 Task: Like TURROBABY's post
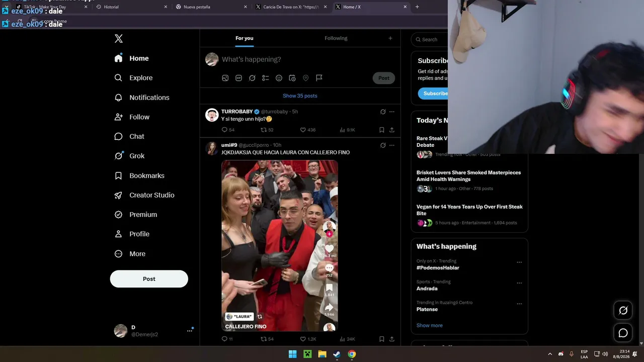pyautogui.click(x=308, y=130)
